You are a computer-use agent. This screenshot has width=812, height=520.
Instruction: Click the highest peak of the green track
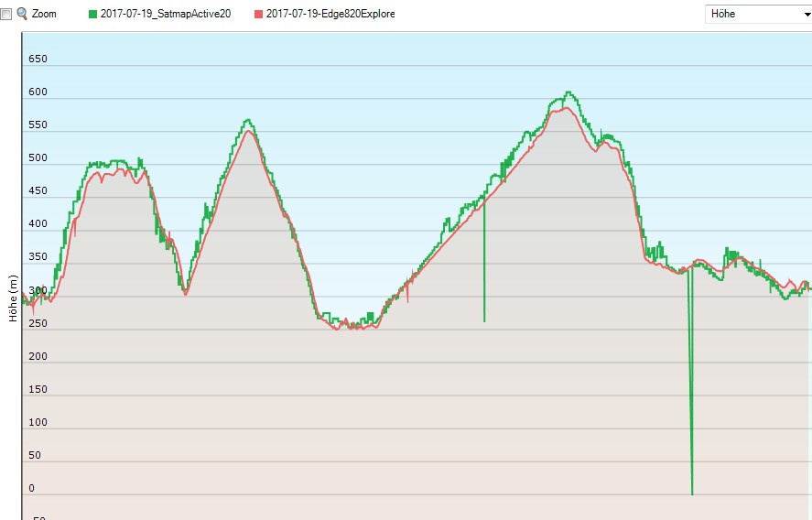(x=568, y=92)
